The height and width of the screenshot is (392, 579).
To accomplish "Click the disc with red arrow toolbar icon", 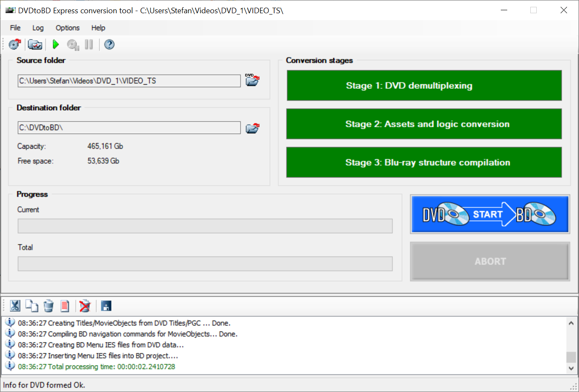I will pos(15,44).
